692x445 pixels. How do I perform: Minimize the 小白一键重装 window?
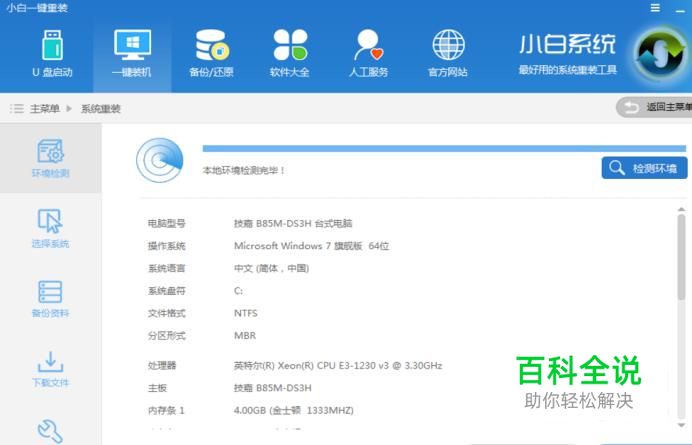(681, 9)
